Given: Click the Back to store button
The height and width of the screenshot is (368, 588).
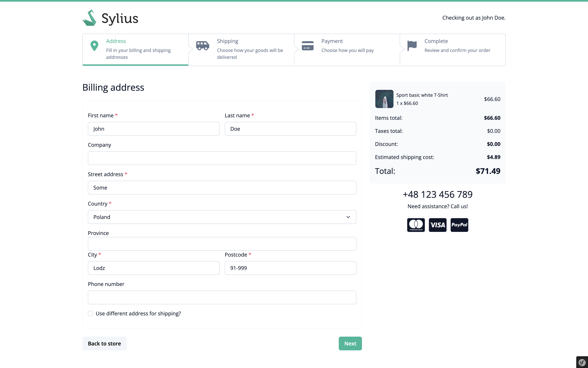Looking at the screenshot, I should 104,343.
